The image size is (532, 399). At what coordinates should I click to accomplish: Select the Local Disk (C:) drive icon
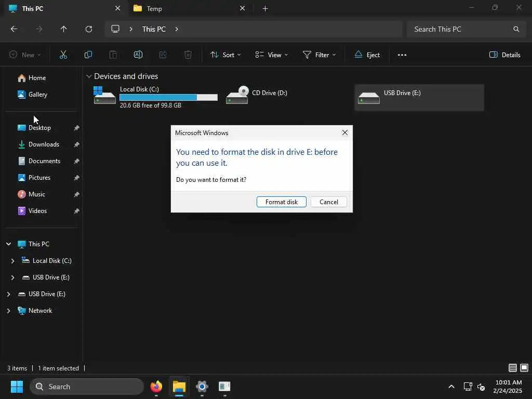click(x=104, y=96)
